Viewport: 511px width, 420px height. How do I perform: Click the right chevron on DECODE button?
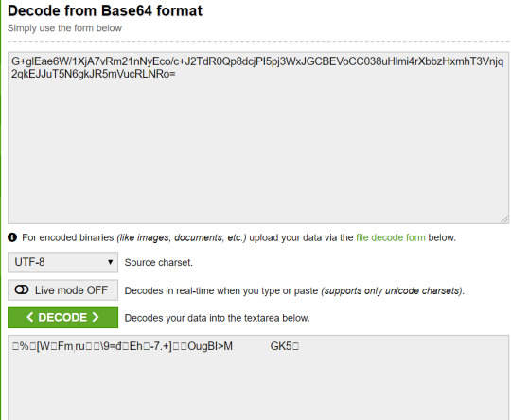[x=96, y=317]
